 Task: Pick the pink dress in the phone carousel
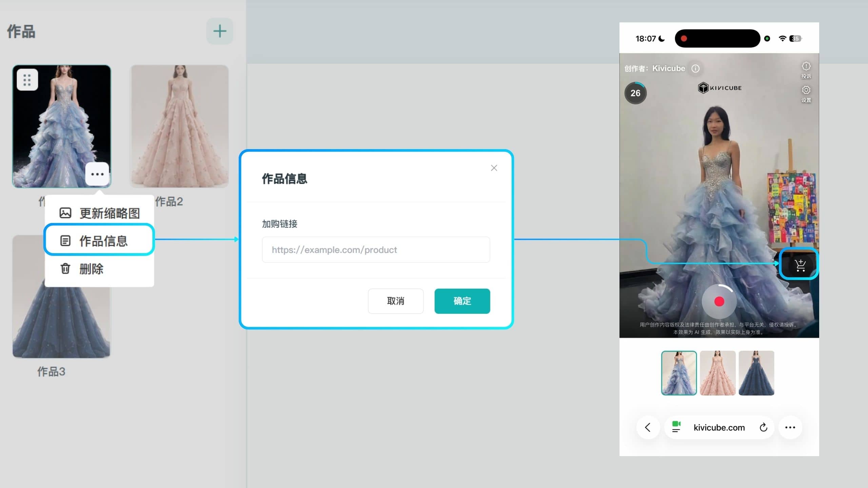[x=717, y=373]
